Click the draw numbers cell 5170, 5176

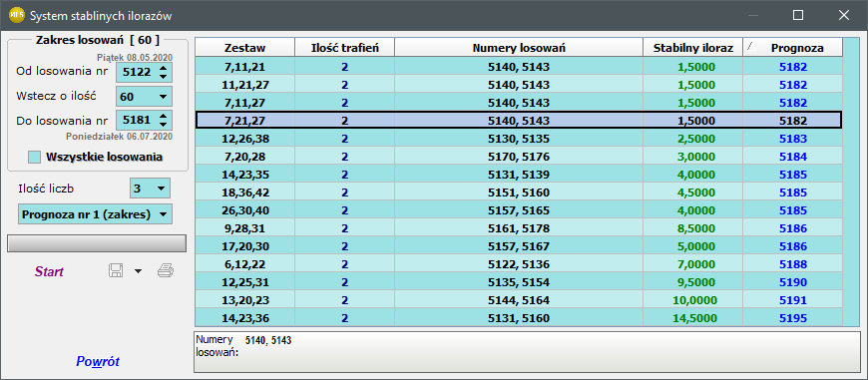[519, 157]
